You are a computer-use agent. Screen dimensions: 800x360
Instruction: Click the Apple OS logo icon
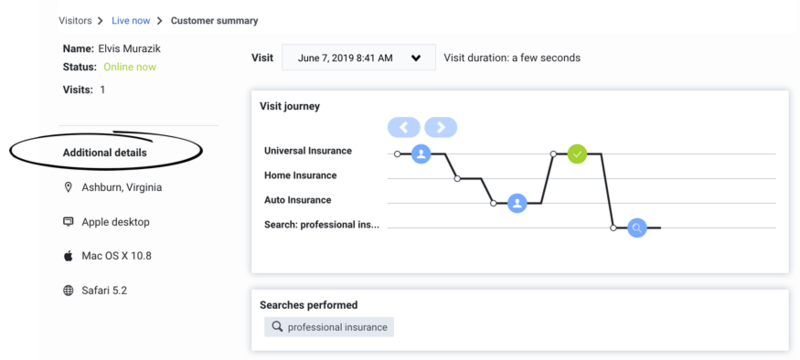coord(68,255)
